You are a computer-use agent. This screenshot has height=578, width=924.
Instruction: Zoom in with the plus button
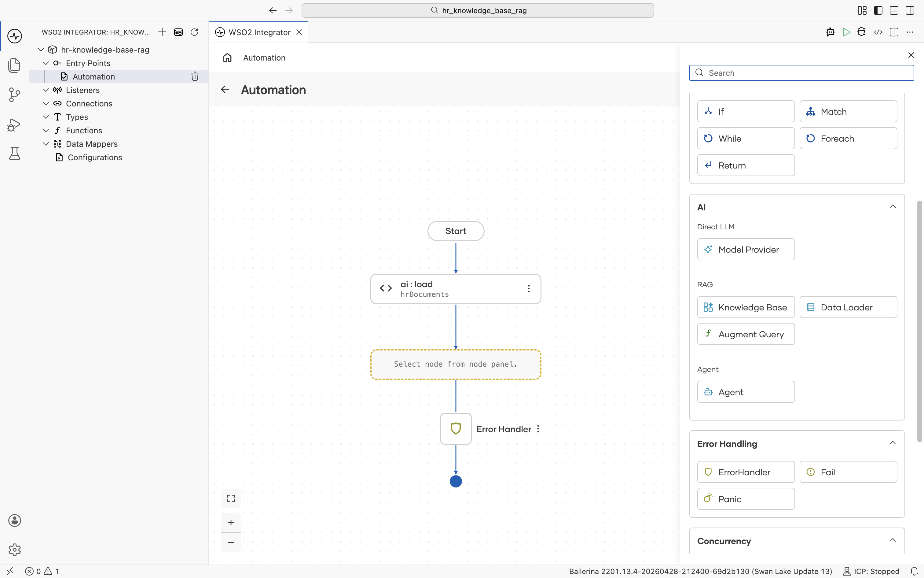(231, 523)
